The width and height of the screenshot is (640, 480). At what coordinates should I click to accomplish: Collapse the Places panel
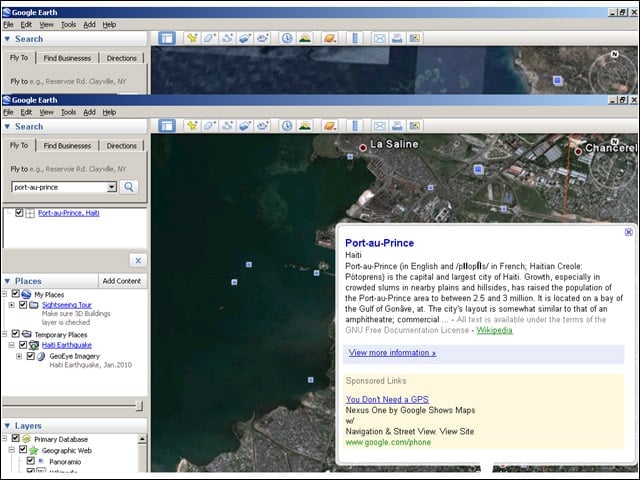[x=7, y=281]
